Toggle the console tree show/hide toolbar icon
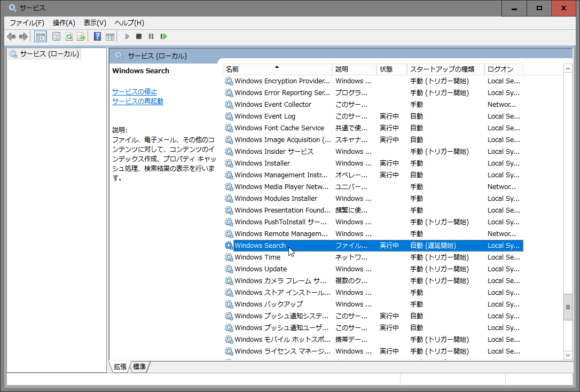 [x=40, y=36]
